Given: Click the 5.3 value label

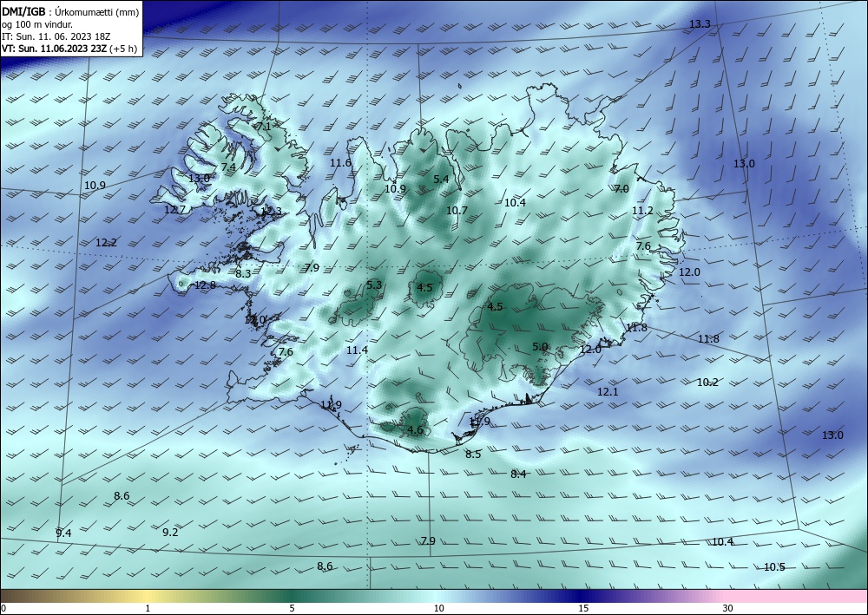Looking at the screenshot, I should [x=374, y=285].
